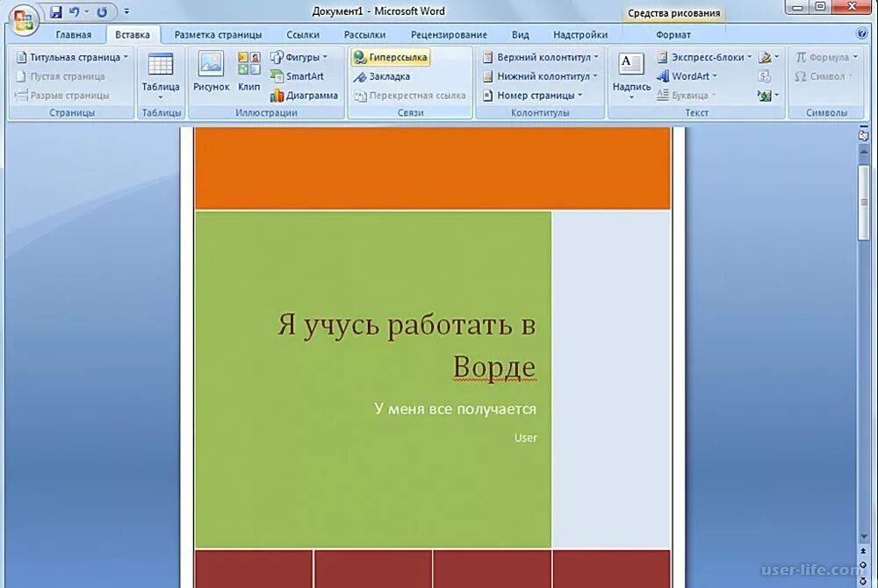878x588 pixels.
Task: Open the Надстройки tab
Action: [x=580, y=35]
